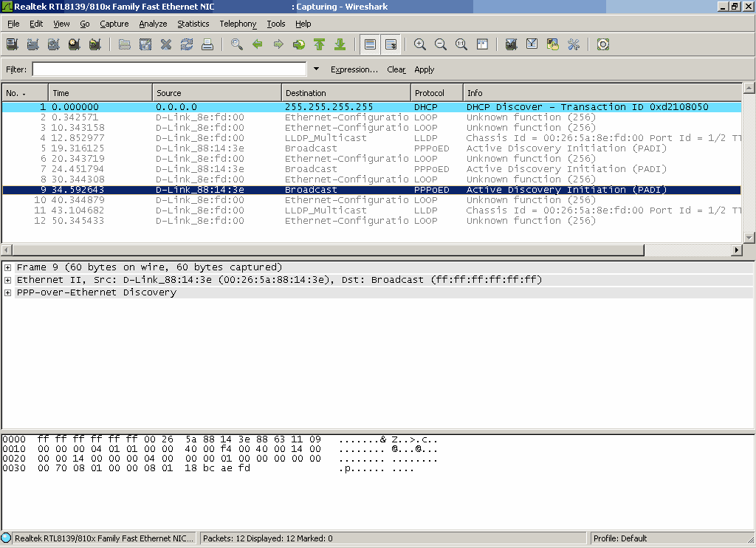Open the File menu

click(x=13, y=24)
